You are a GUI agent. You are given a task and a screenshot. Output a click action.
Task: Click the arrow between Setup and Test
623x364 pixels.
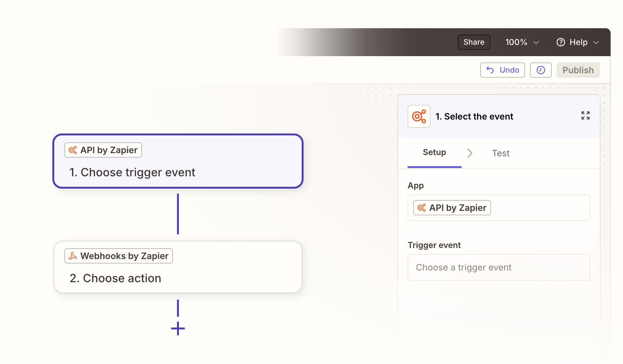pos(470,153)
